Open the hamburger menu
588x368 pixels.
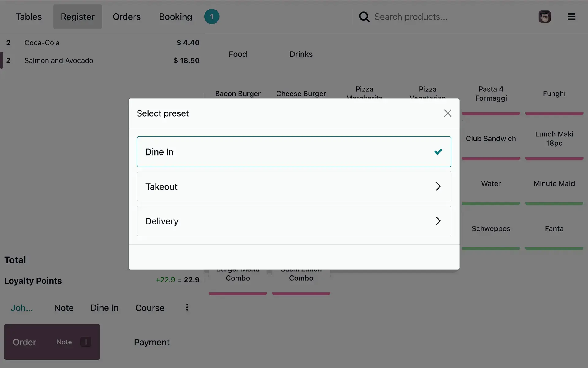click(571, 17)
